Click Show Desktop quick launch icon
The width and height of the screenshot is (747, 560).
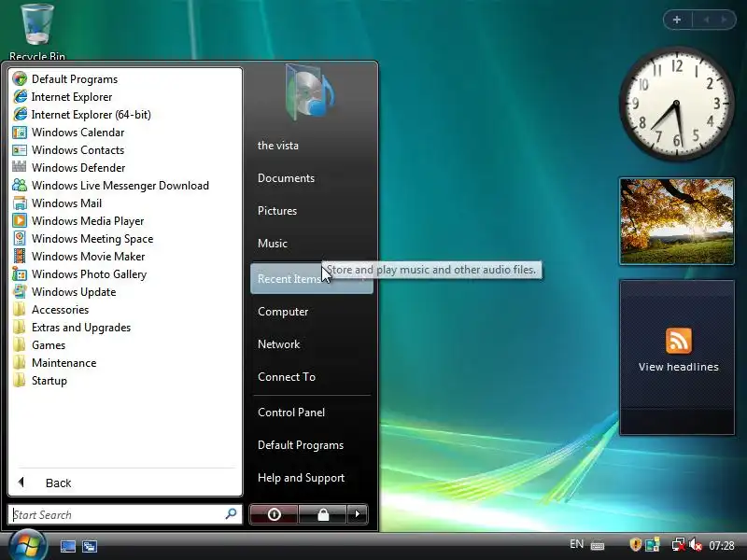pos(67,546)
